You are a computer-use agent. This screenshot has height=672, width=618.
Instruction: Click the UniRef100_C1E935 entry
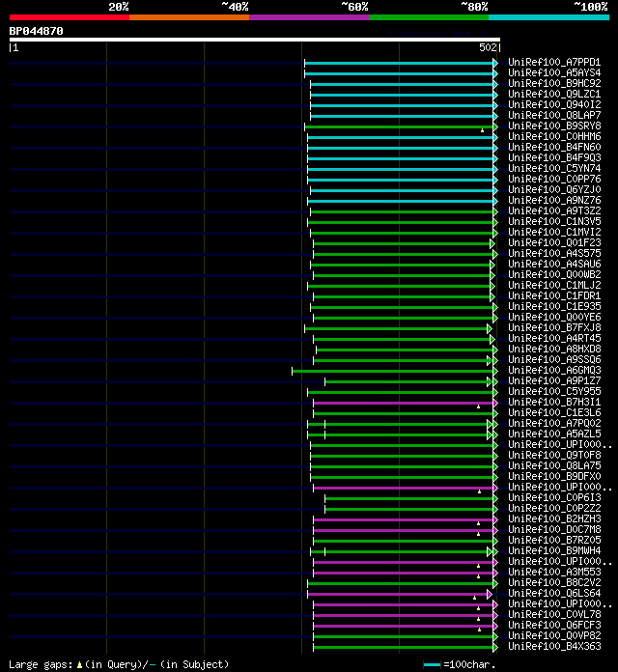click(x=554, y=306)
